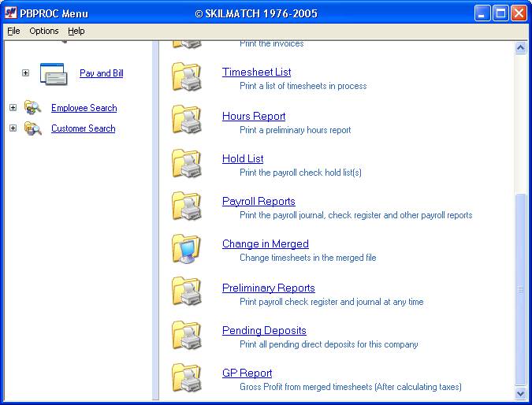Close the PBPROC Menu window
This screenshot has height=405, width=532.
pos(519,13)
